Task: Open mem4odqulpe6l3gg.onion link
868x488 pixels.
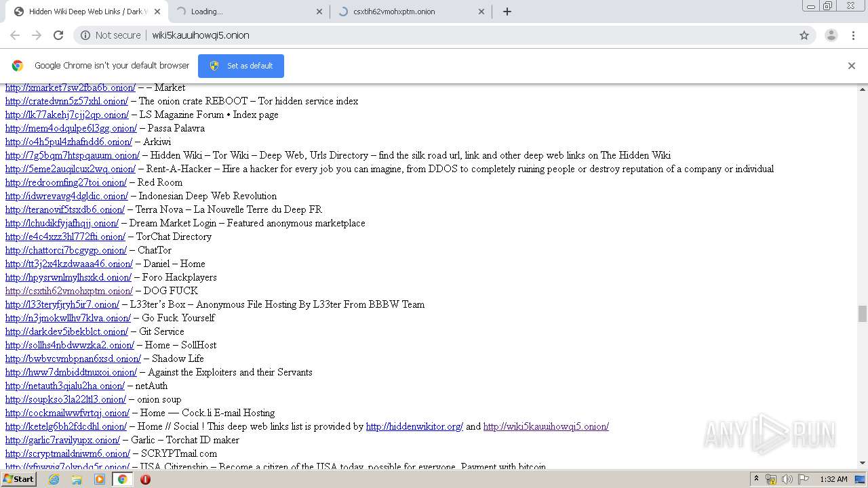Action: pyautogui.click(x=71, y=128)
